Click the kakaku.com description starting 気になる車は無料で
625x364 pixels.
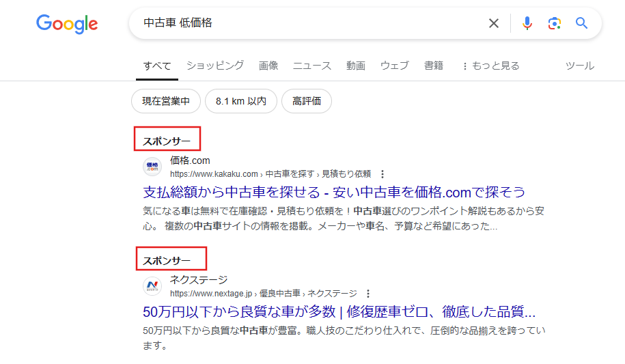point(343,219)
